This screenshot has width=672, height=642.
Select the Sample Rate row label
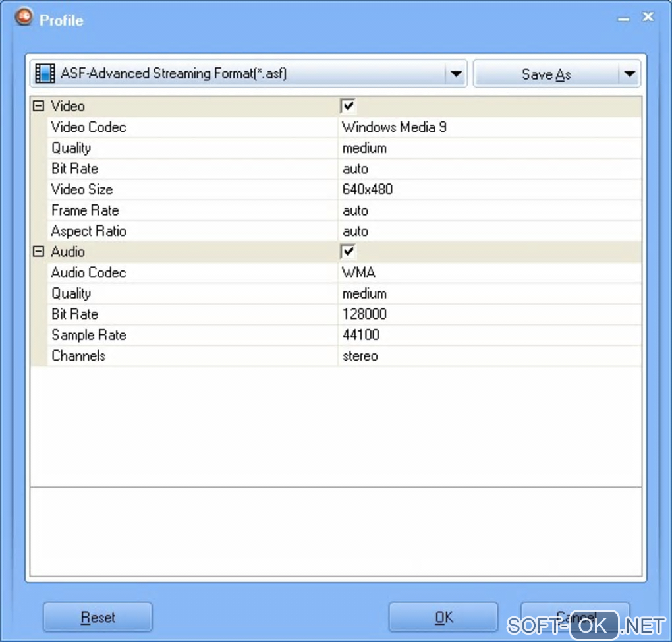click(x=89, y=335)
